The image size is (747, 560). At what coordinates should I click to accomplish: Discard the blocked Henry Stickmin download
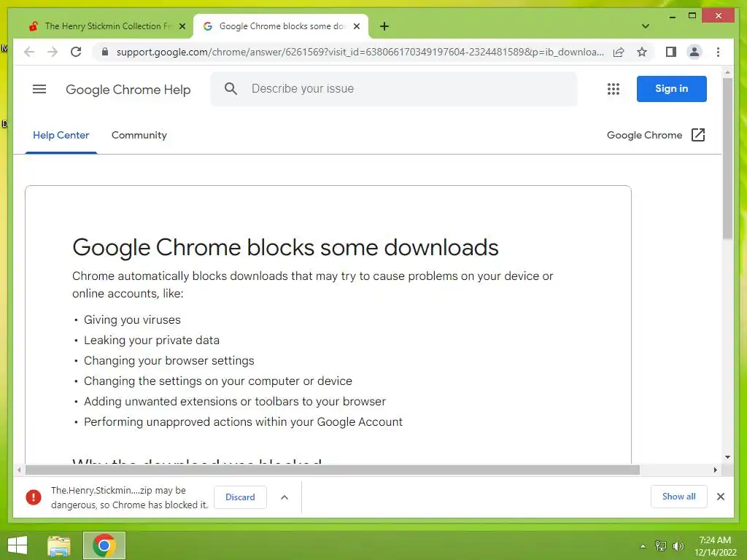coord(240,497)
